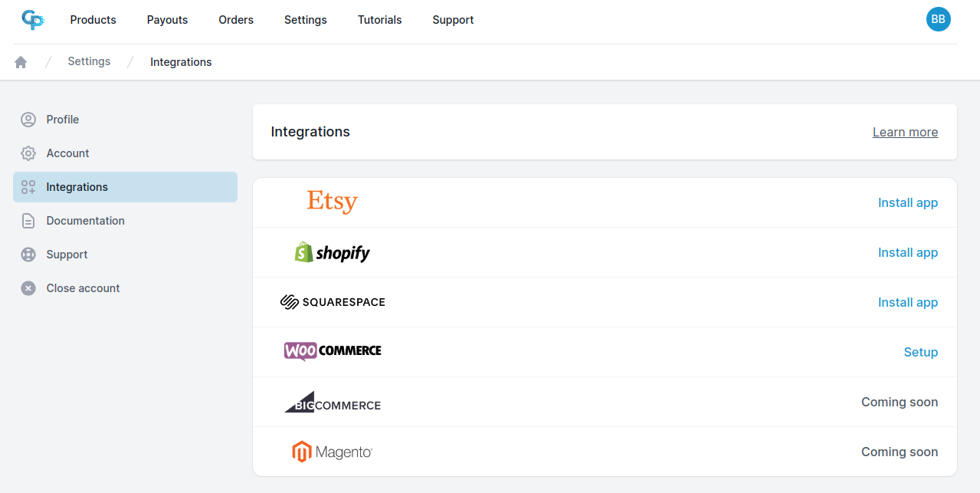Click the Etsy integration logo
This screenshot has width=980, height=493.
coord(332,202)
